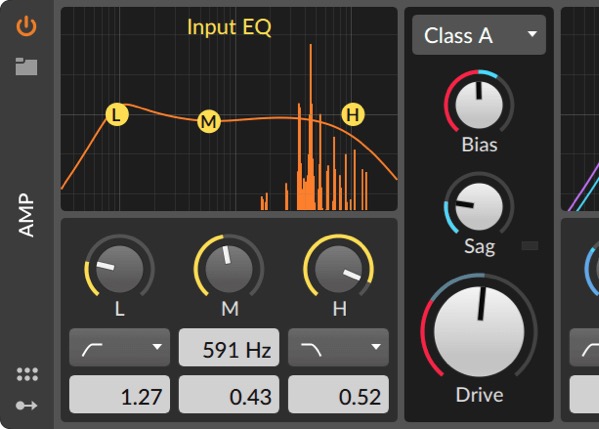Select the L node on Input EQ graph
The width and height of the screenshot is (599, 429).
(117, 114)
